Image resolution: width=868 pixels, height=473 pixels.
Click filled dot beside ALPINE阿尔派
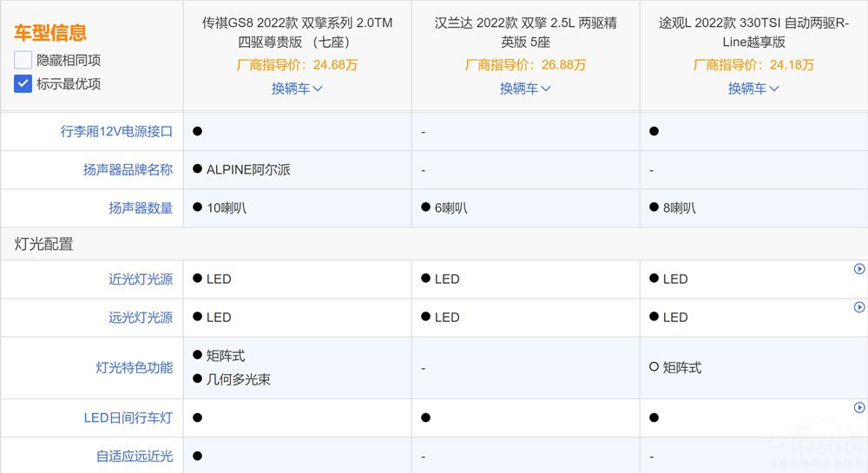(x=197, y=170)
